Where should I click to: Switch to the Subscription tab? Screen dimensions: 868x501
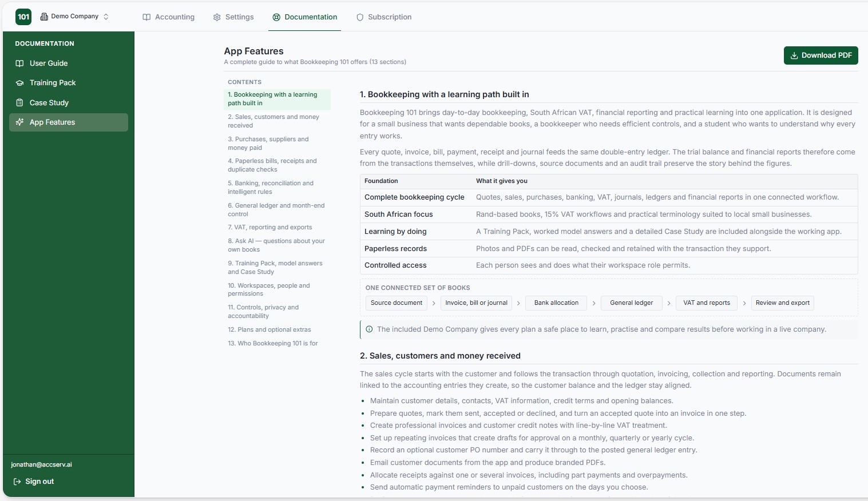[384, 17]
